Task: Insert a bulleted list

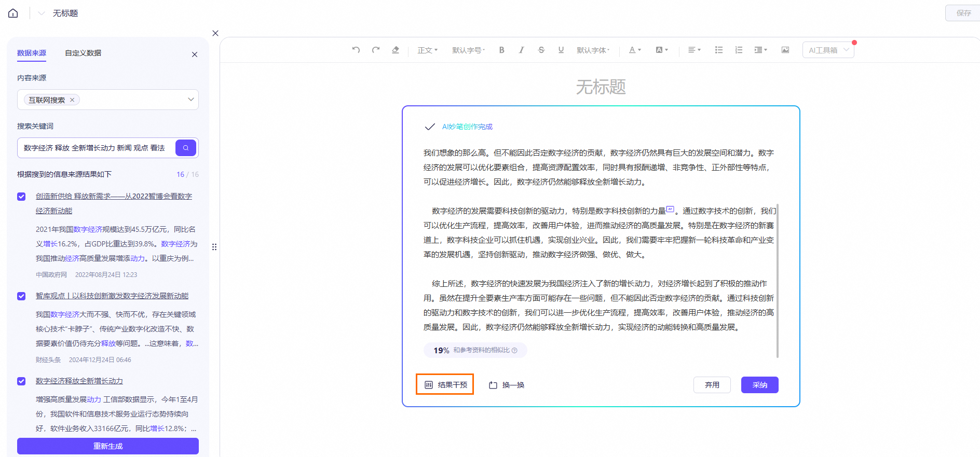Action: click(719, 50)
